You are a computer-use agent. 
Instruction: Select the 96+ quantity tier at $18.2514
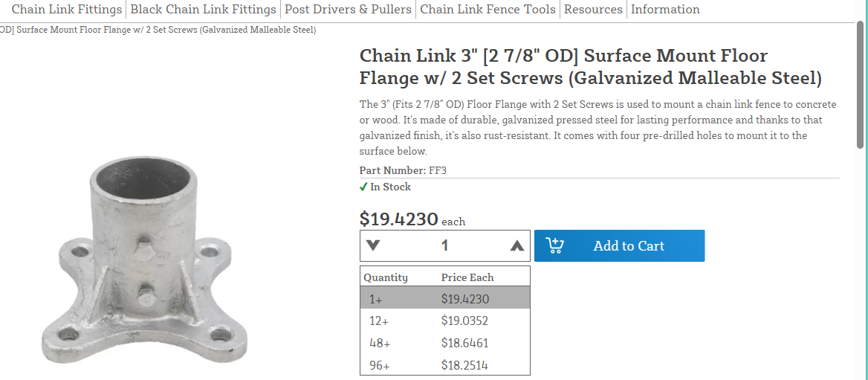click(x=445, y=365)
